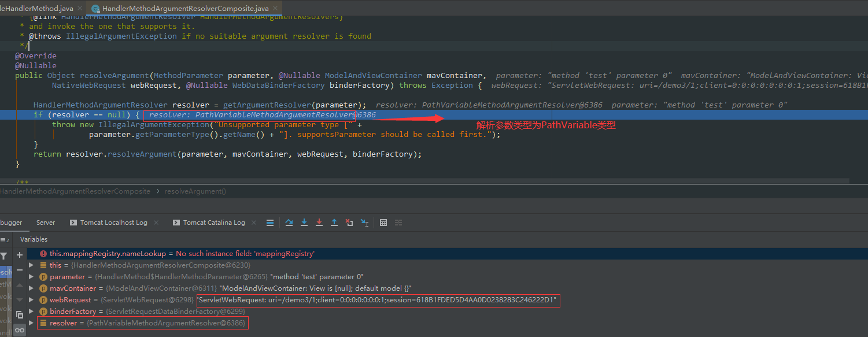Move the watch down with arrow icon
Screen dimensions: 868x337
coord(20,300)
